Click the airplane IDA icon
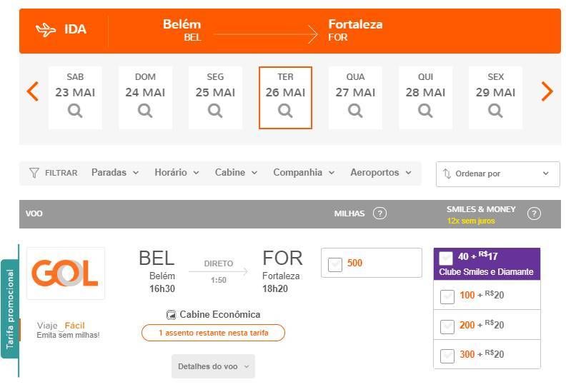This screenshot has height=392, width=566. [46, 29]
